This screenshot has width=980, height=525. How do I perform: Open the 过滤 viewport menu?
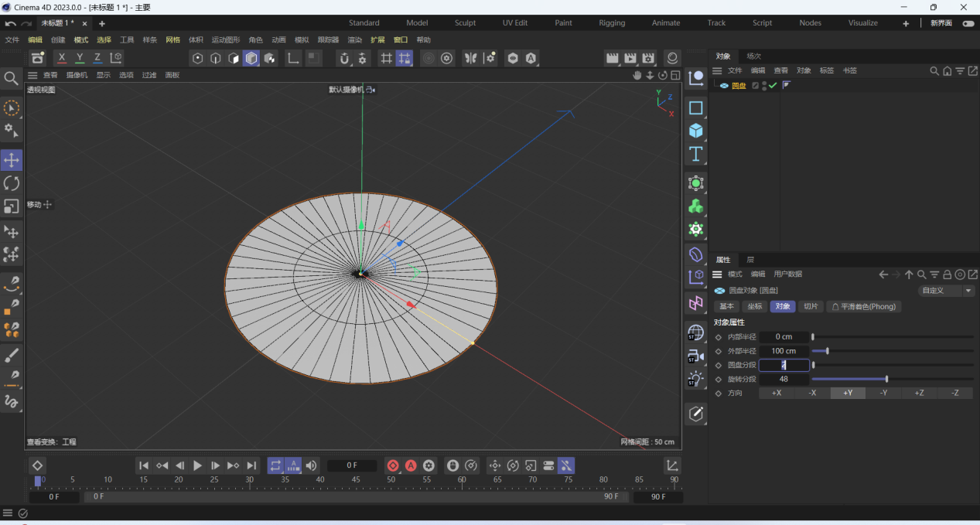click(149, 75)
